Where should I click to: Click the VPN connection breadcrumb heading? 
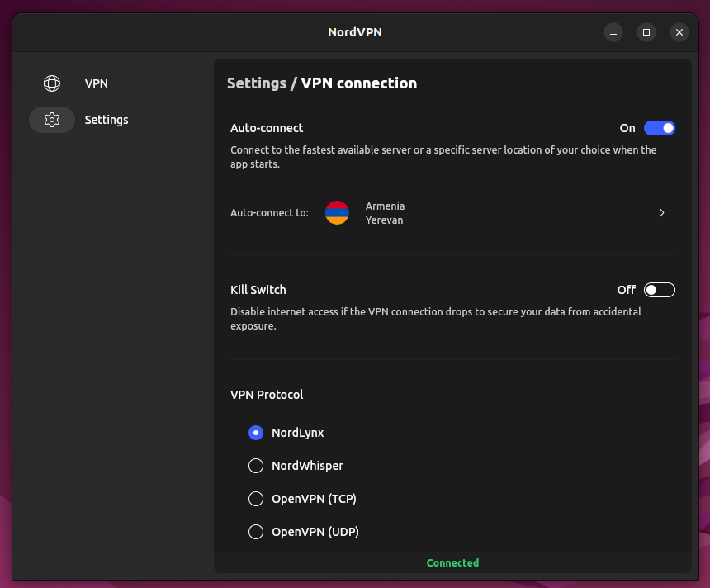tap(358, 83)
